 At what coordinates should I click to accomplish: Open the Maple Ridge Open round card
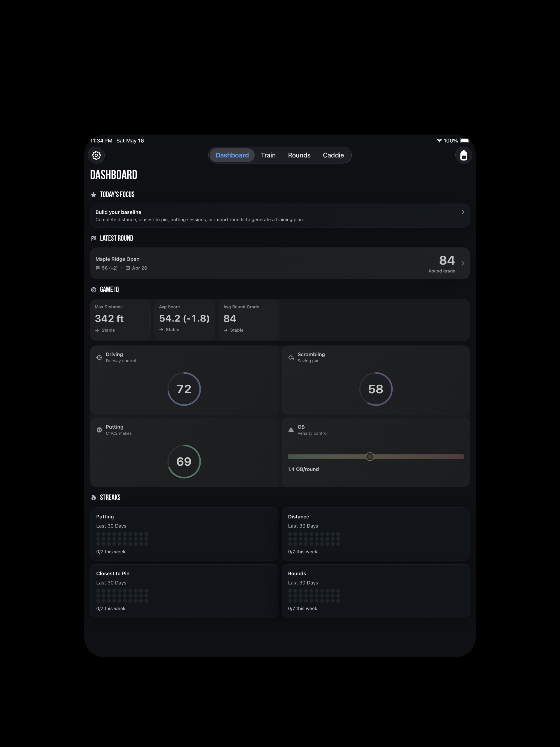pyautogui.click(x=280, y=263)
